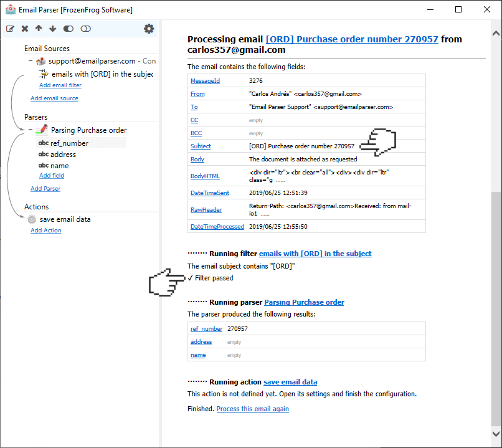This screenshot has height=448, width=502.
Task: Click the delete X toolbar icon
Action: pos(25,29)
